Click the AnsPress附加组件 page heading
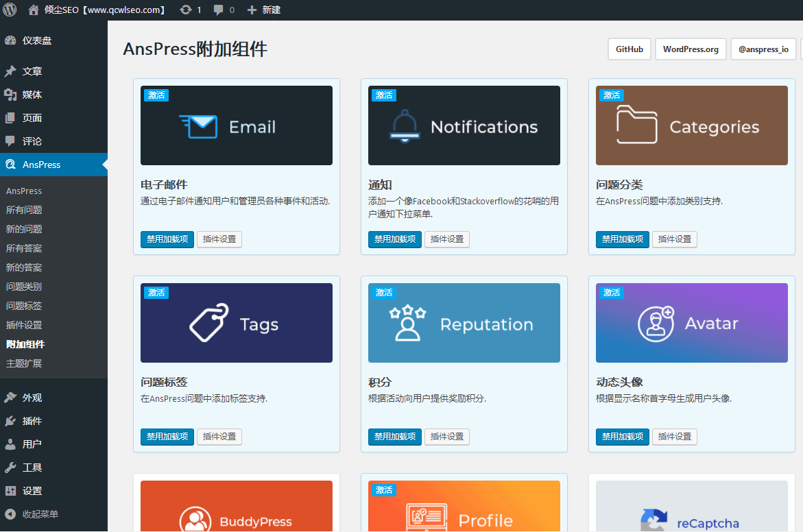The height and width of the screenshot is (532, 803). coord(195,49)
